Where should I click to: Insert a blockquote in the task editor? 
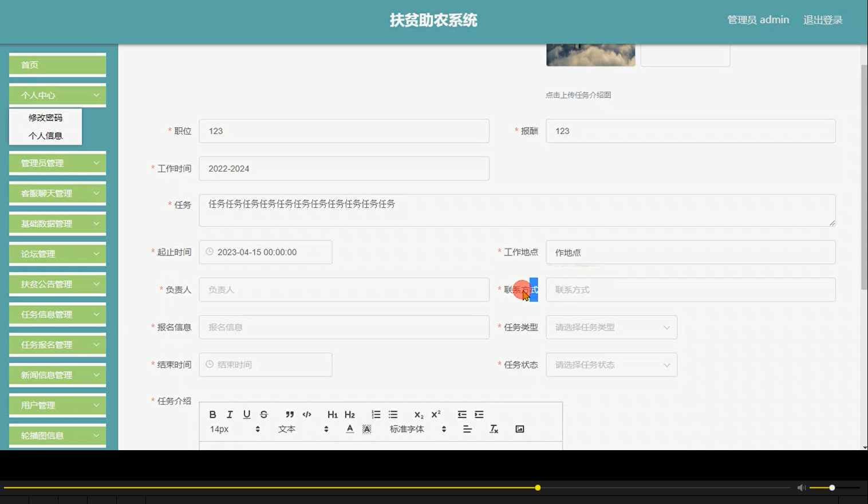tap(290, 414)
